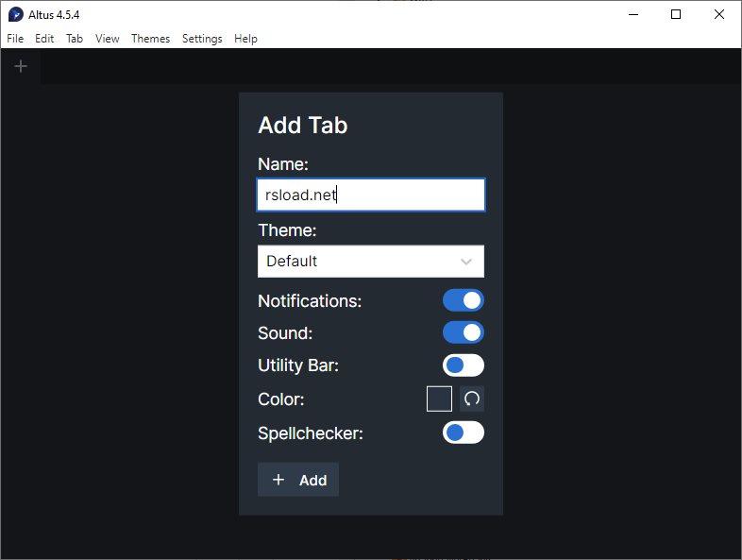This screenshot has width=742, height=560.
Task: Reset the tab color with the circular arrow
Action: point(472,399)
